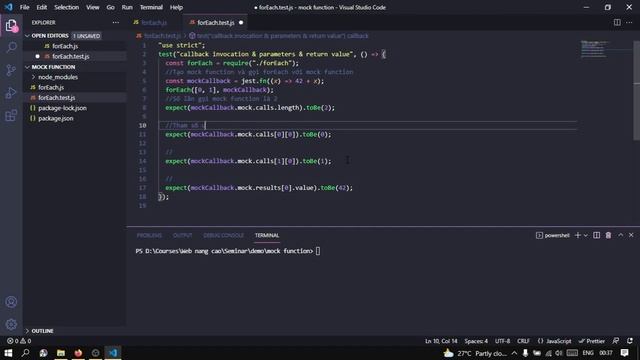The height and width of the screenshot is (360, 640).
Task: Change file encoding UTF-8
Action: point(502,341)
